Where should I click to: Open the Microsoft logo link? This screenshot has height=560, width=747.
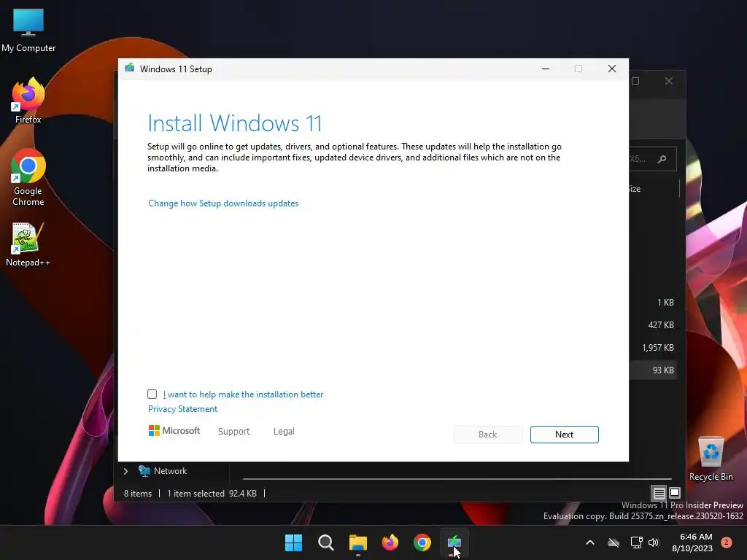(174, 431)
